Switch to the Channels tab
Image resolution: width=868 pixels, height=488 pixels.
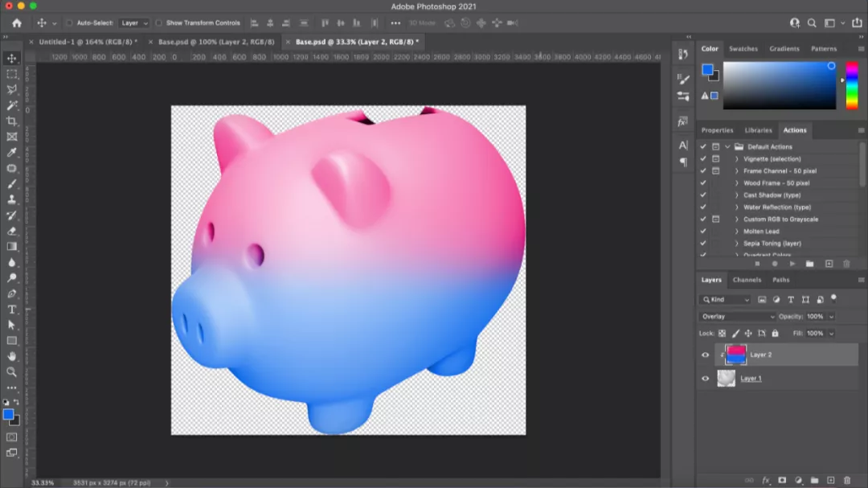(x=747, y=280)
